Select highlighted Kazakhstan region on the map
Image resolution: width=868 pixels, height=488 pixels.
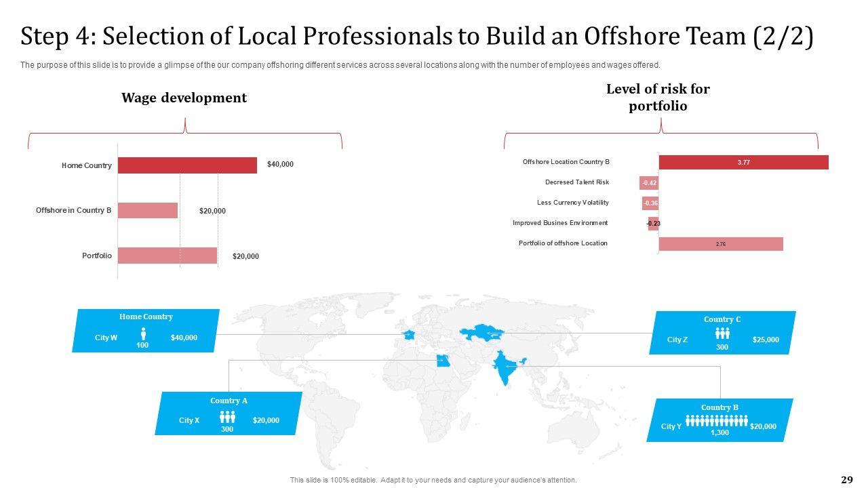[483, 332]
